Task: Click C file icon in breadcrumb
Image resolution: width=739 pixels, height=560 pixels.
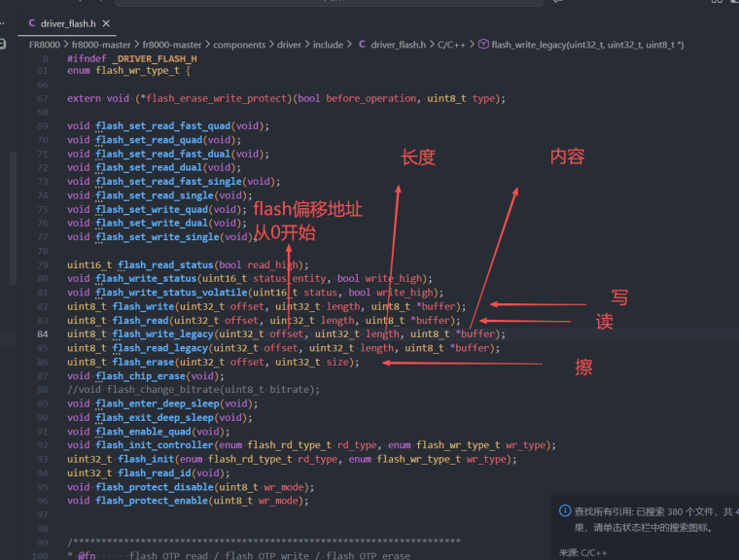Action: pyautogui.click(x=362, y=45)
